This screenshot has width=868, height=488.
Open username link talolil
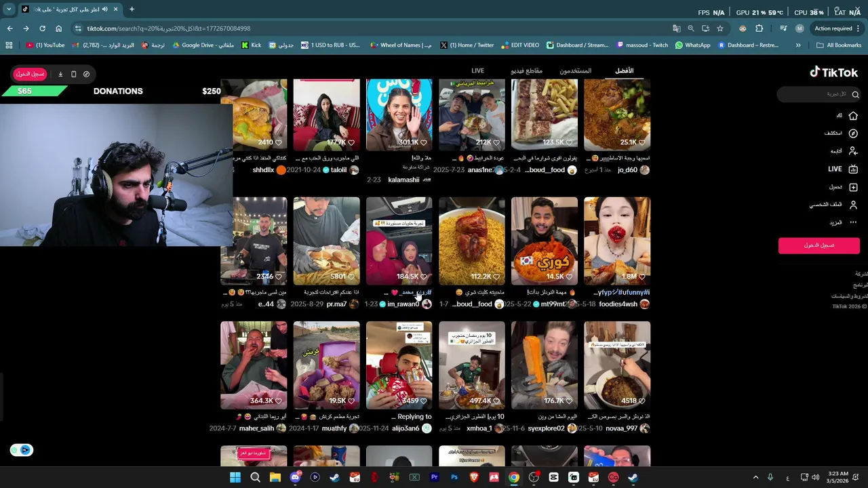[x=338, y=170]
